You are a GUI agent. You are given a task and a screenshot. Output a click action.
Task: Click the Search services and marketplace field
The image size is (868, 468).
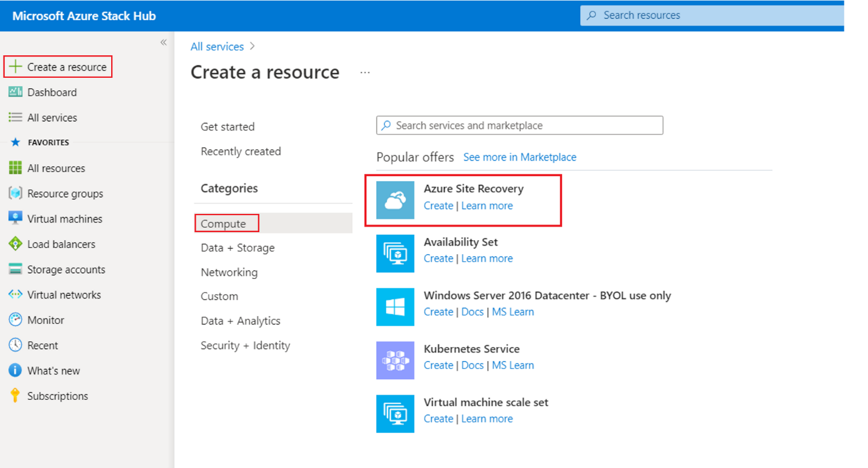(x=519, y=126)
